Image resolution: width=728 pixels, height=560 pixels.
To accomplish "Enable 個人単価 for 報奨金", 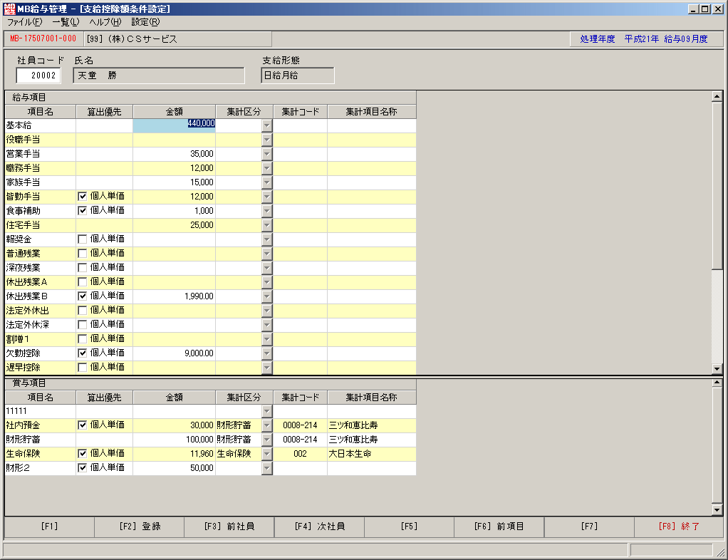I will [83, 239].
